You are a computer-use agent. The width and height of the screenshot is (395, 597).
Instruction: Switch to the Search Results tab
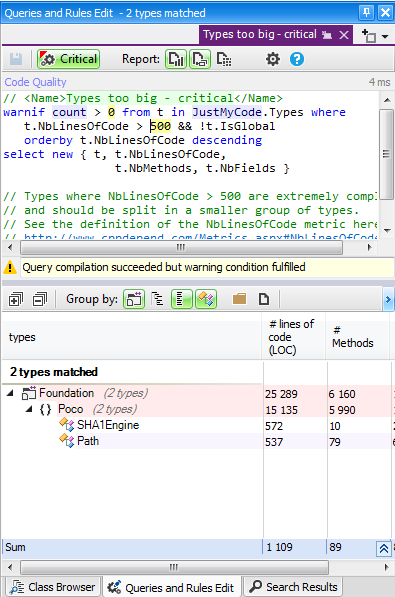pyautogui.click(x=293, y=587)
